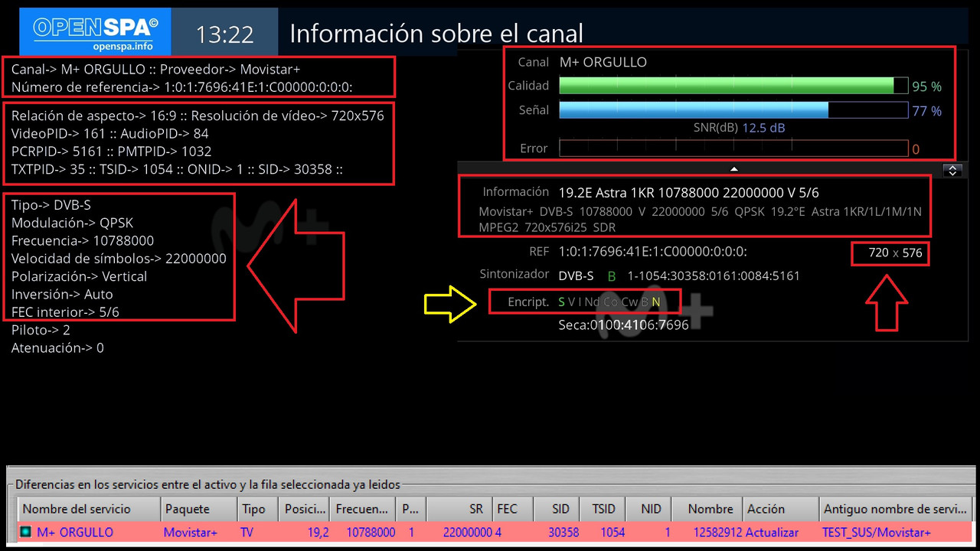Select 'M+ ORGULLO' cell in the services table
This screenshot has height=551, width=980.
(x=75, y=532)
